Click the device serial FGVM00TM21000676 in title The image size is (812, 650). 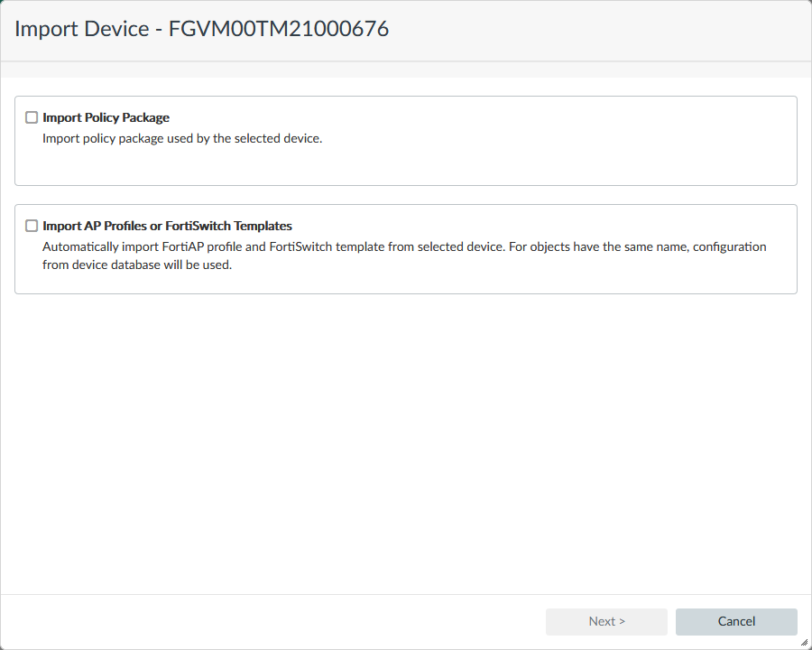tap(279, 29)
